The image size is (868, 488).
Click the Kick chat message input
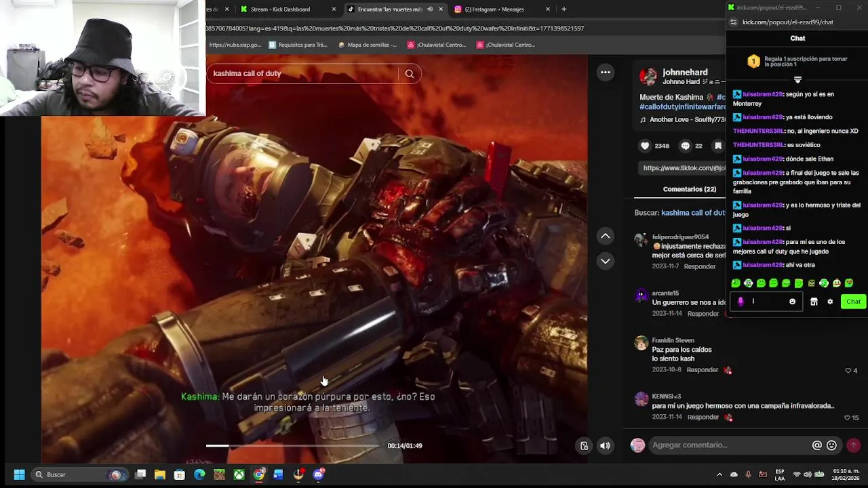pos(766,302)
